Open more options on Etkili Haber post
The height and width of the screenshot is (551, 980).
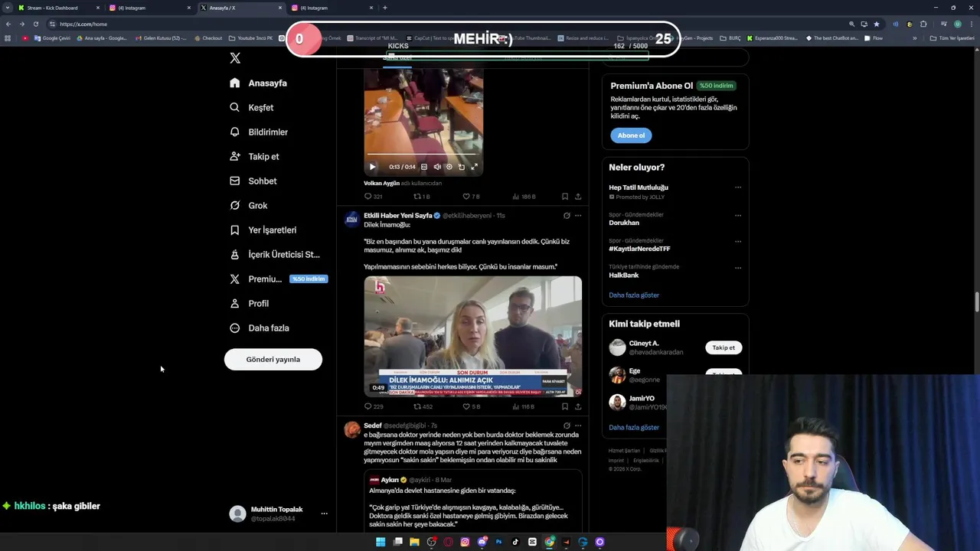[x=578, y=216]
